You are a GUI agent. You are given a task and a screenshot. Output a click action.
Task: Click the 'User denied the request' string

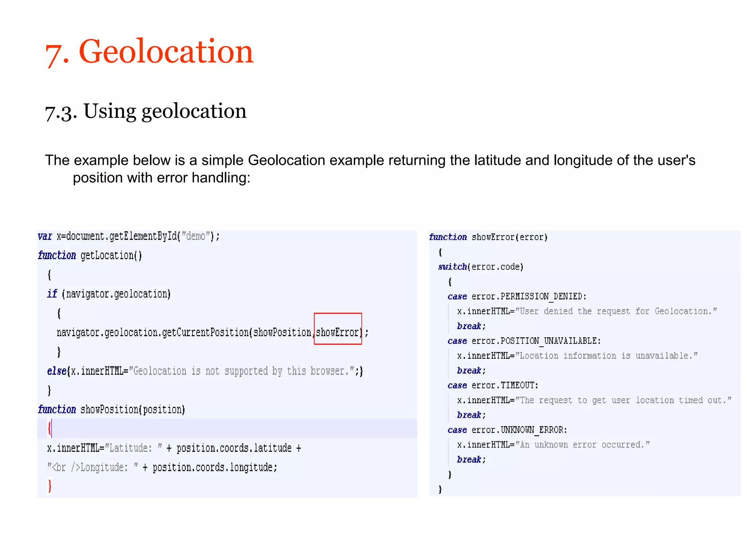pyautogui.click(x=616, y=311)
